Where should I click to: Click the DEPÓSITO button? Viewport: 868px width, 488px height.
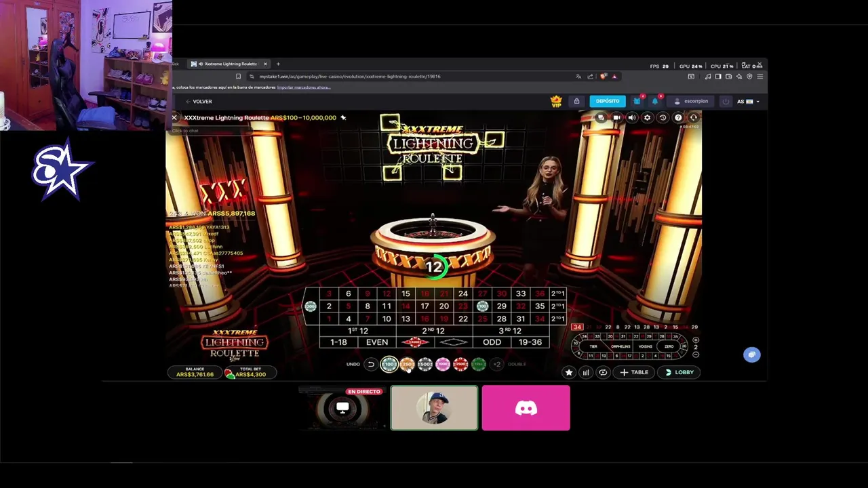(x=607, y=101)
